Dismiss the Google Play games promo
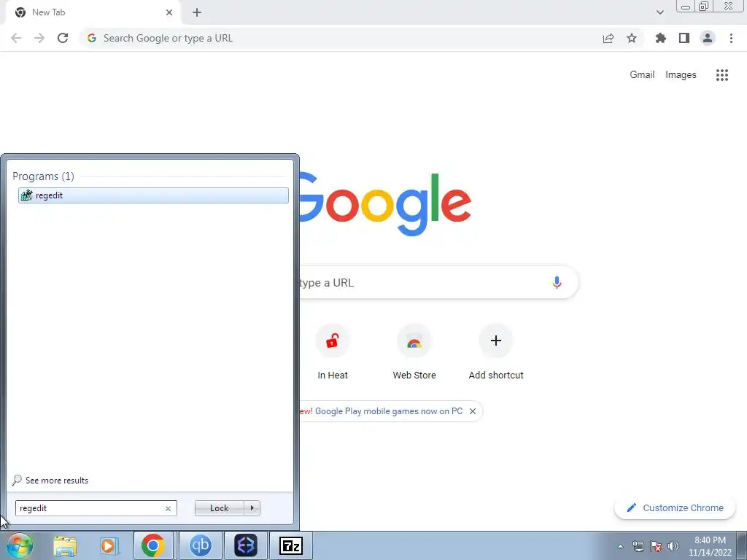The image size is (747, 560). (473, 411)
